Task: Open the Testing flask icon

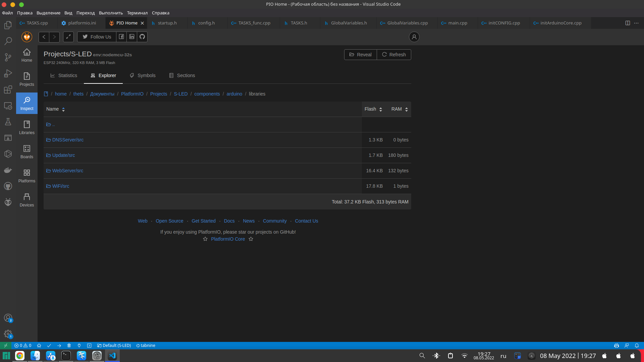Action: (8, 122)
